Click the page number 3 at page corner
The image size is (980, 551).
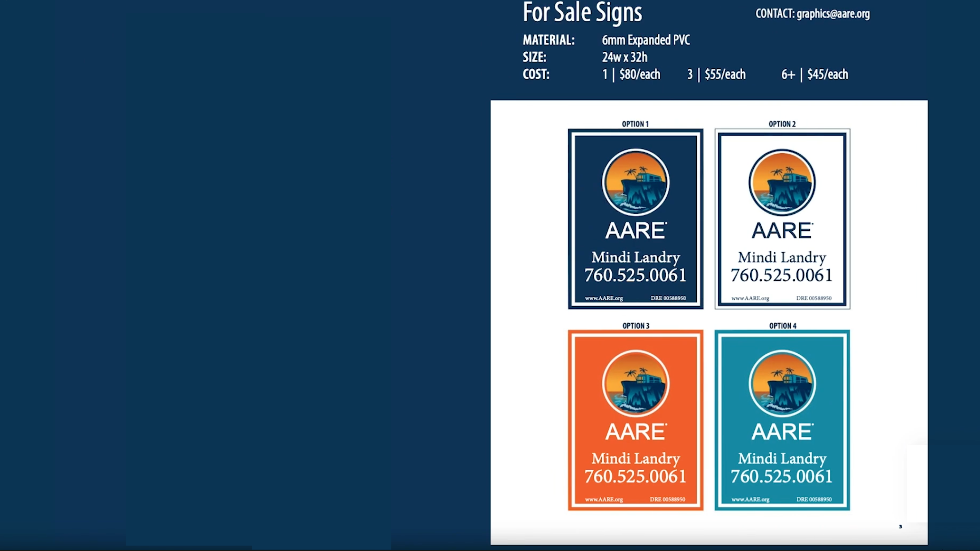(900, 527)
